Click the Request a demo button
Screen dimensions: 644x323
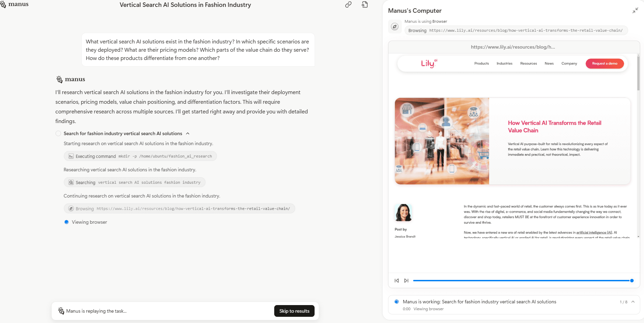(x=605, y=63)
